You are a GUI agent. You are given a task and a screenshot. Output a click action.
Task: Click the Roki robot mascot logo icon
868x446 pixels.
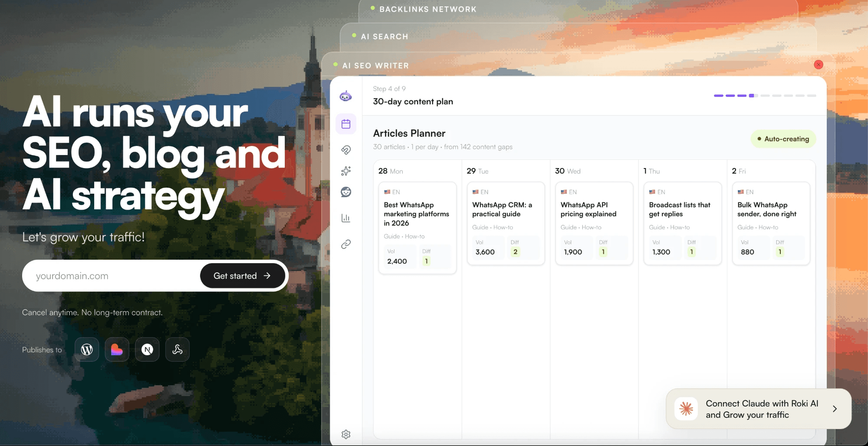coord(346,96)
